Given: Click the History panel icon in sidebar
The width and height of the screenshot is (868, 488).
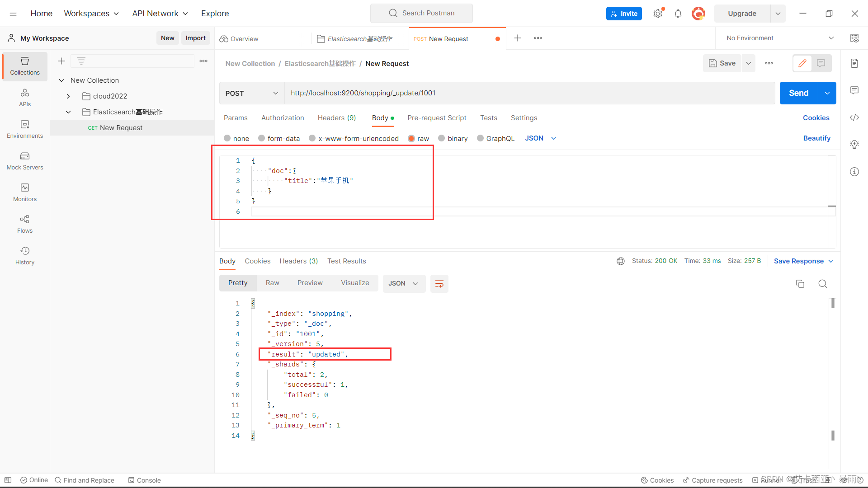Looking at the screenshot, I should pyautogui.click(x=24, y=251).
